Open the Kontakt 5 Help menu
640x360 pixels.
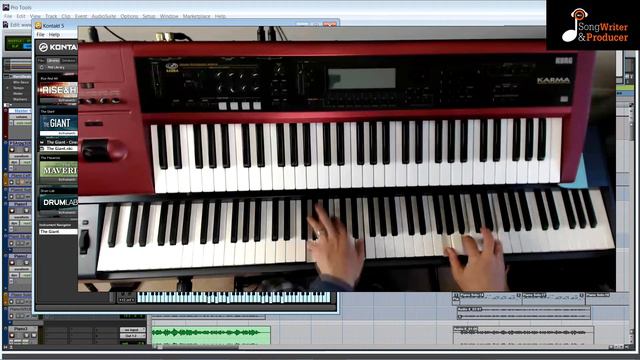(54, 35)
